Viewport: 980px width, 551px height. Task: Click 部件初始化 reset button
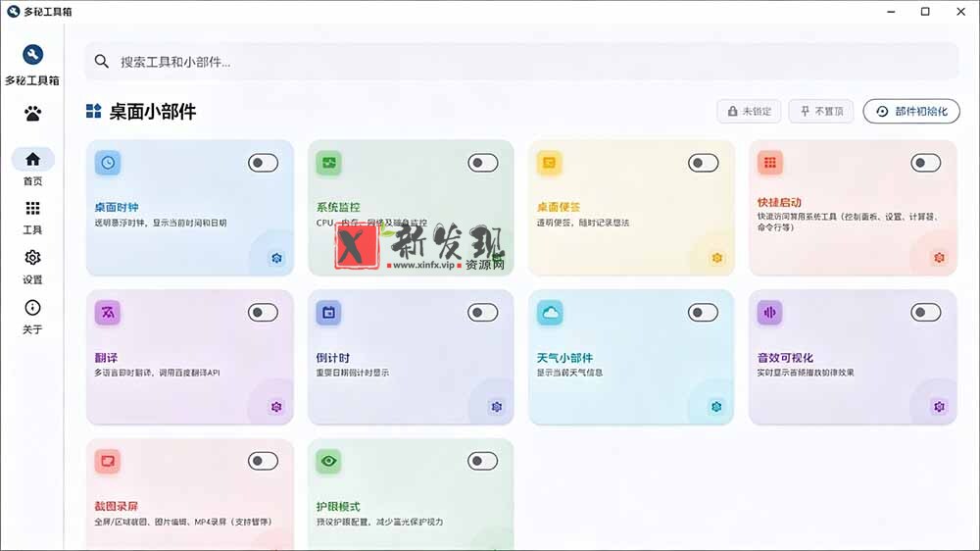[911, 112]
